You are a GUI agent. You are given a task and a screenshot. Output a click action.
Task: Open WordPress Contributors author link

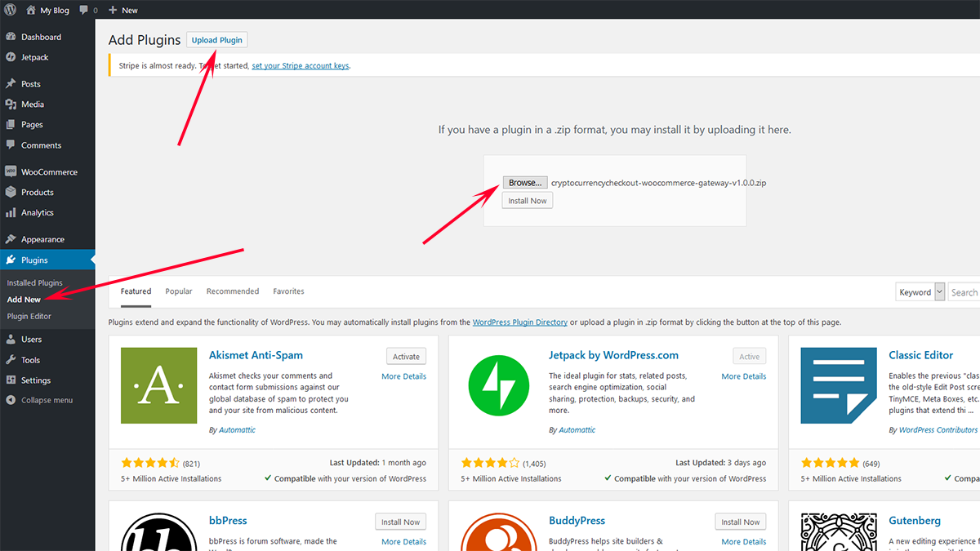pyautogui.click(x=938, y=429)
